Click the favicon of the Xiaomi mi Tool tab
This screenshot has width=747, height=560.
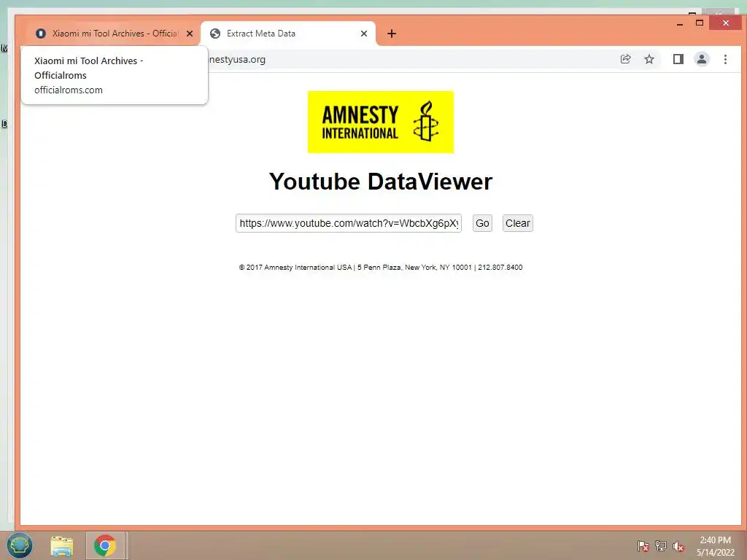pyautogui.click(x=41, y=34)
